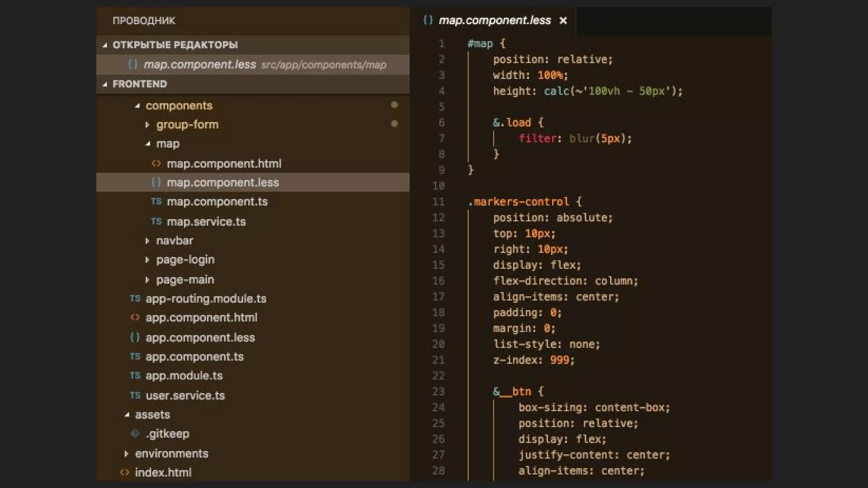Click the TS icon beside map.component.ts
This screenshot has height=488, width=868.
(156, 202)
